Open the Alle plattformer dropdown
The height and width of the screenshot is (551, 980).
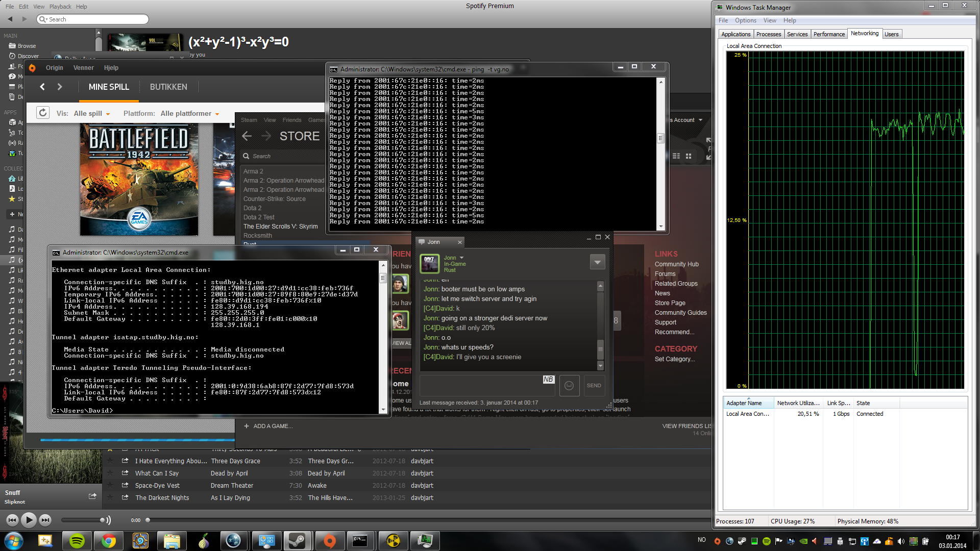190,113
